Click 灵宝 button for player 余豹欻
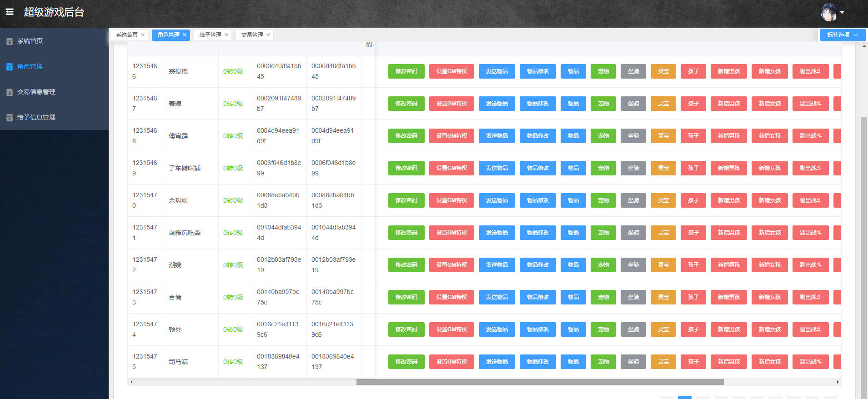Image resolution: width=868 pixels, height=399 pixels. [663, 200]
